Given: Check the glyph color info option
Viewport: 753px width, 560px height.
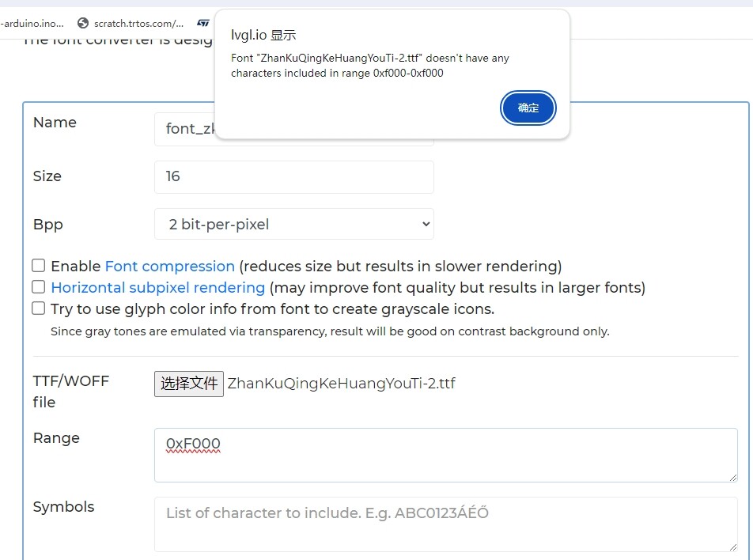Looking at the screenshot, I should click(37, 308).
